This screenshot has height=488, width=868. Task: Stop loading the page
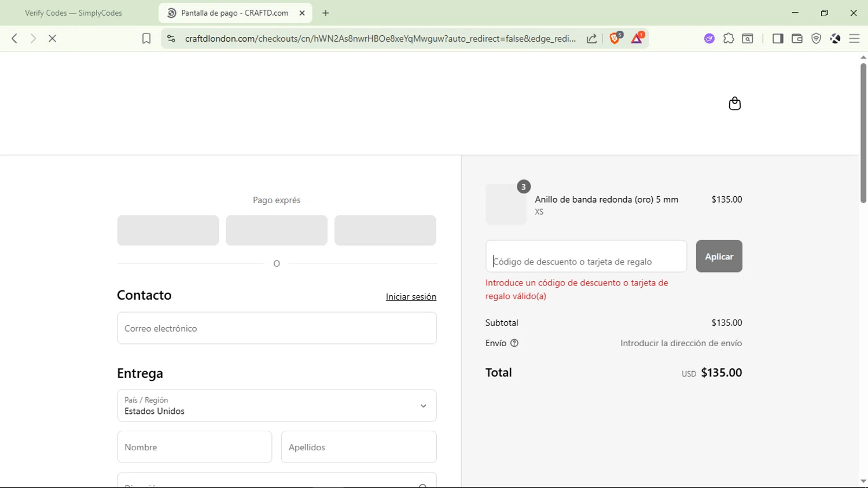point(52,38)
